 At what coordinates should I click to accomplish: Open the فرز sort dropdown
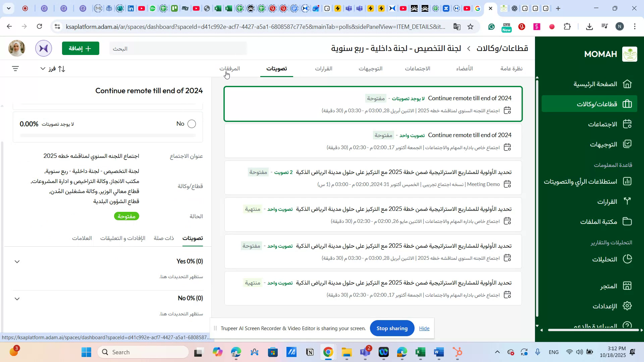pyautogui.click(x=52, y=68)
